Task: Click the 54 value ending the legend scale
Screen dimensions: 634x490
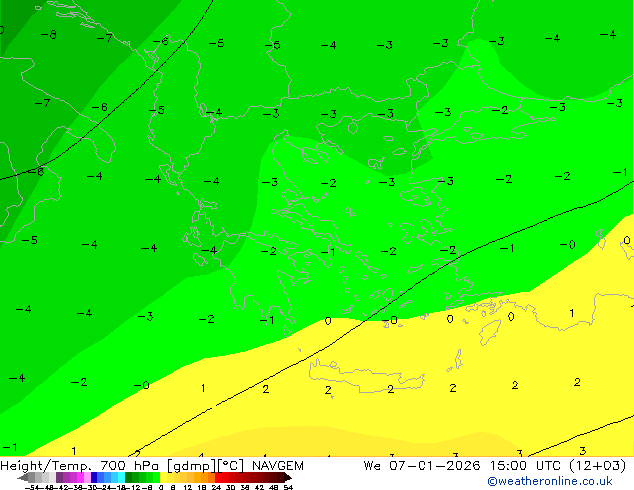Action: pos(288,487)
